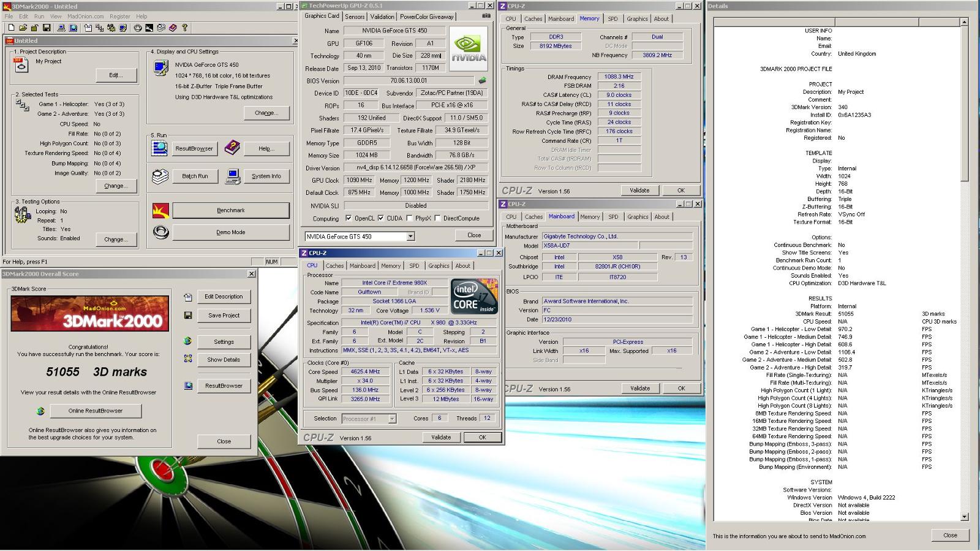Click the Batch Run button
980x551 pixels.
click(195, 176)
